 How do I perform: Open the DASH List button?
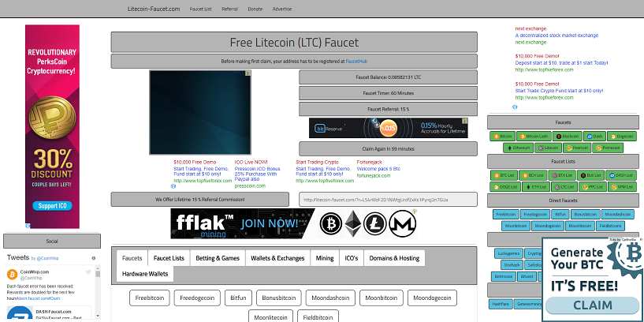(621, 175)
